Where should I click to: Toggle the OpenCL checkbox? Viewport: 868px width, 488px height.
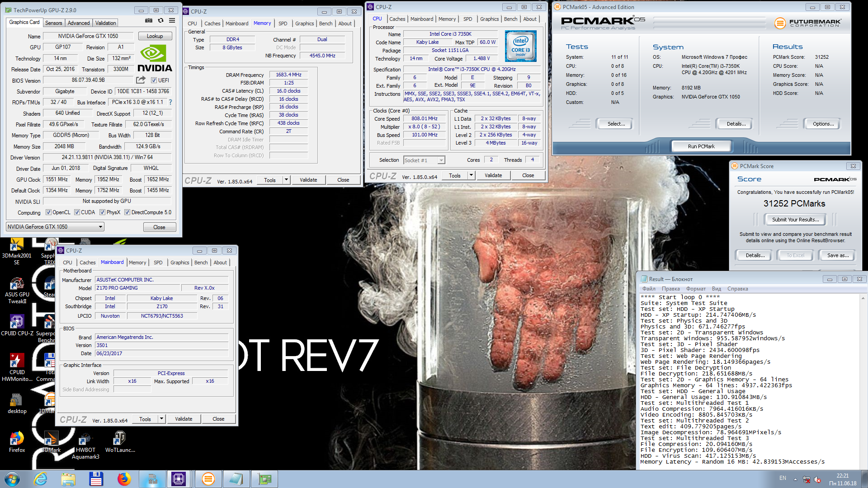pos(49,212)
